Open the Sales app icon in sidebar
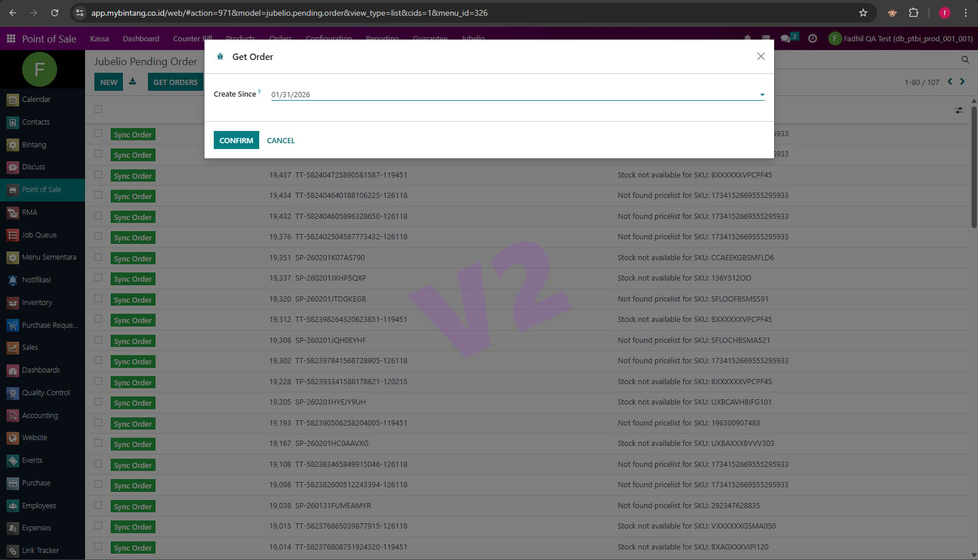978x560 pixels. [13, 348]
